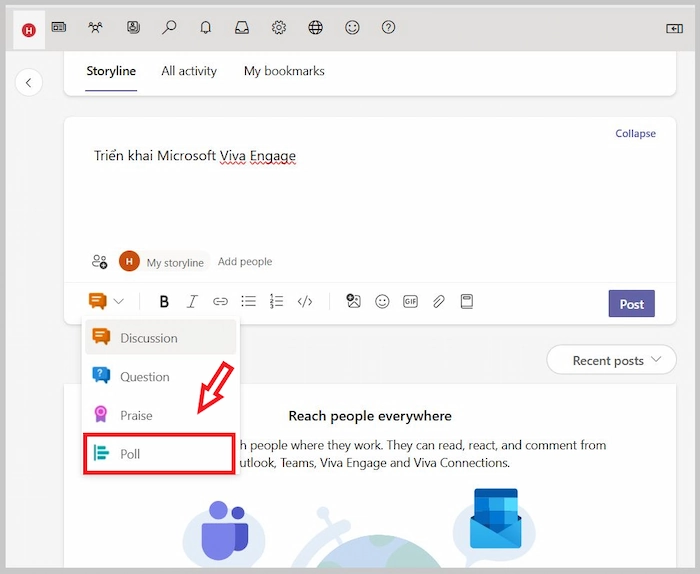The image size is (700, 574).
Task: Switch to the All activity tab
Action: pos(189,71)
